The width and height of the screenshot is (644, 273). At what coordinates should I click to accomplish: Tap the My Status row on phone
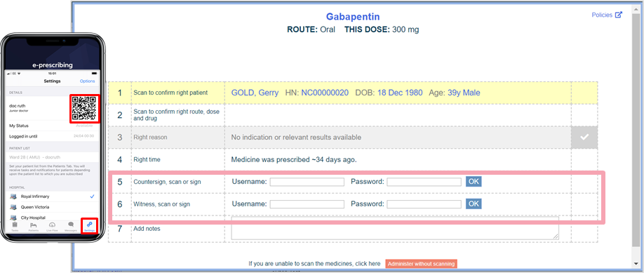click(52, 126)
